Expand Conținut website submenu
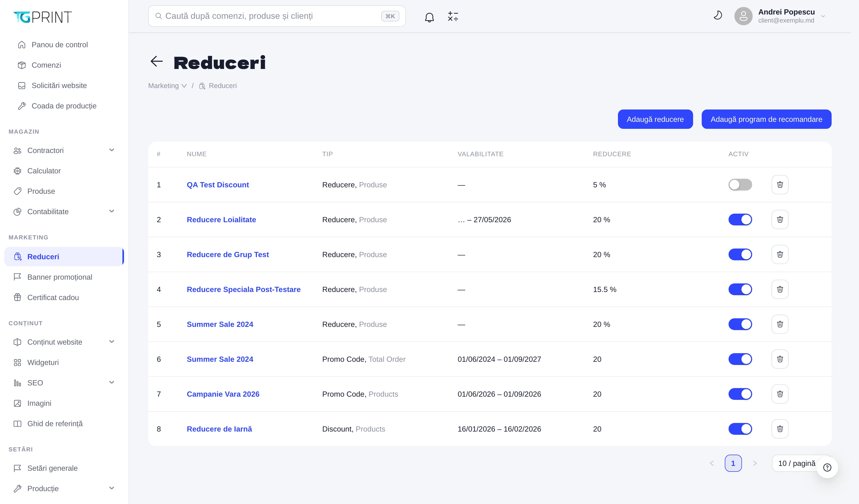 pos(64,342)
